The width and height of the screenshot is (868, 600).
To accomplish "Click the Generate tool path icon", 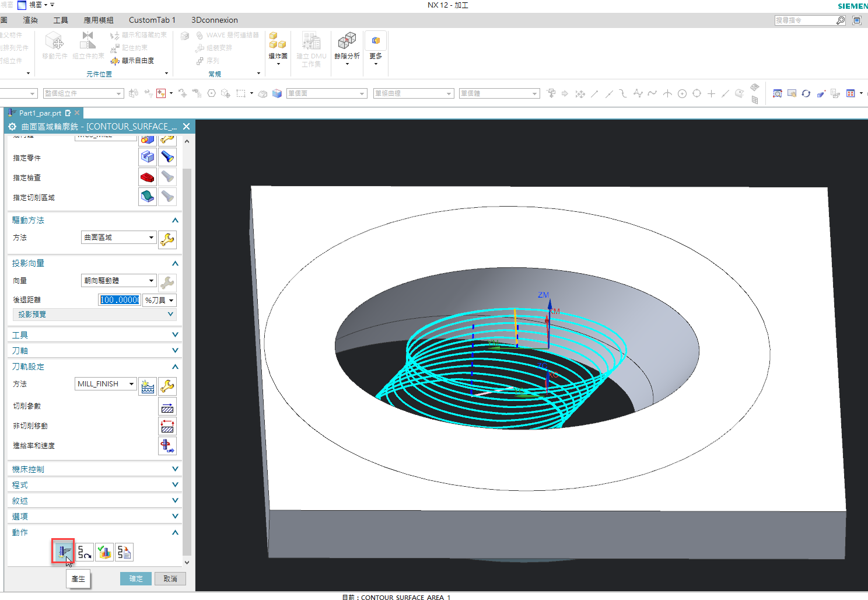I will (63, 552).
